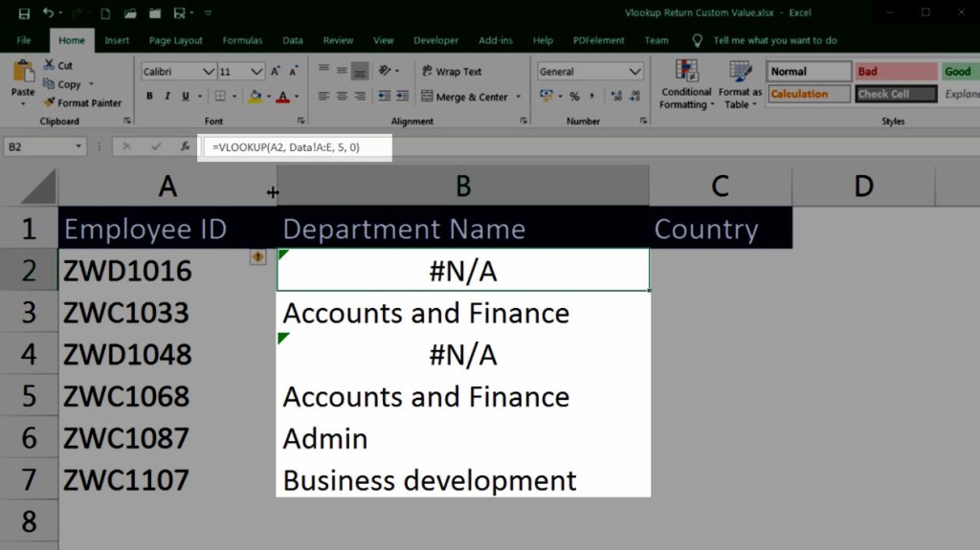Toggle Bold formatting

(x=150, y=97)
